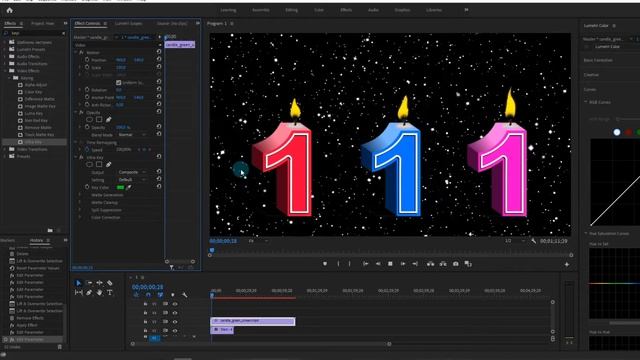Open Program monitor settings wrench
This screenshot has width=640, height=360.
click(x=533, y=241)
